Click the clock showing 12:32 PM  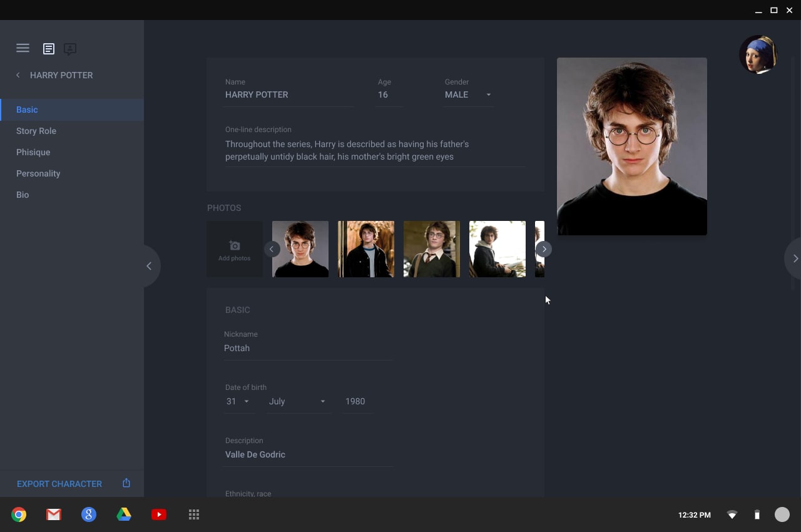pos(695,515)
